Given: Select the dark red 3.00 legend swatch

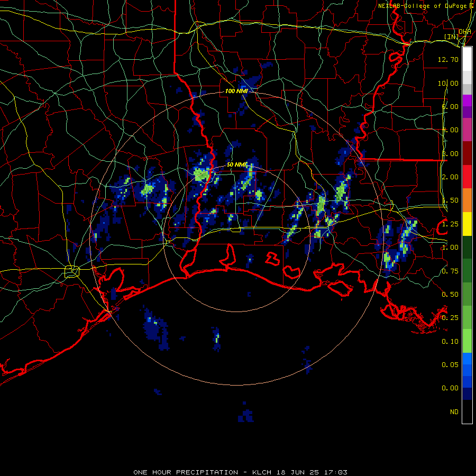Looking at the screenshot, I should [467, 153].
